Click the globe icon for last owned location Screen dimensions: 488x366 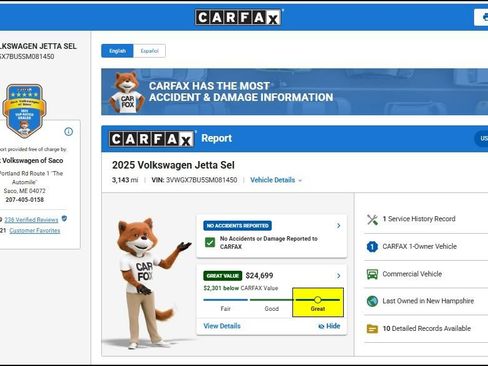pyautogui.click(x=372, y=301)
